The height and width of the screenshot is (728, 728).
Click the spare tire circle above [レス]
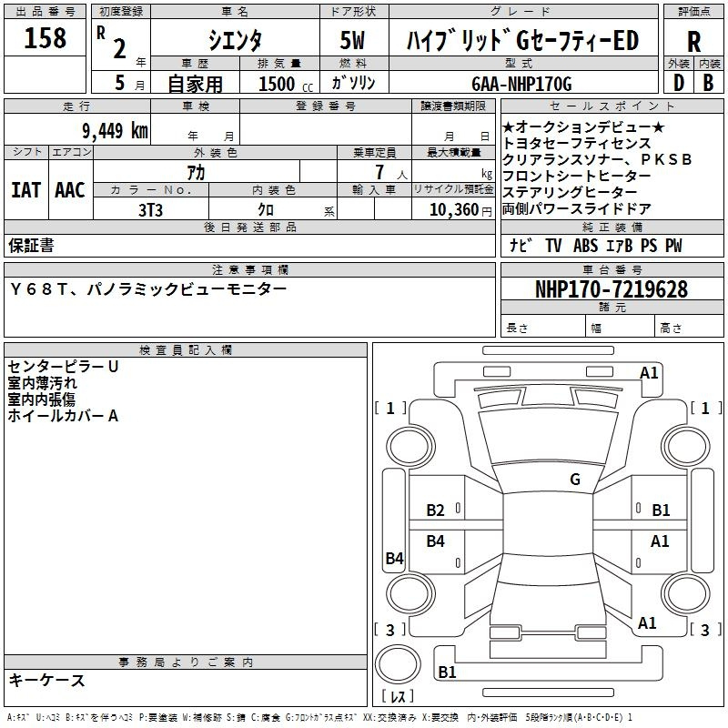coord(398,663)
